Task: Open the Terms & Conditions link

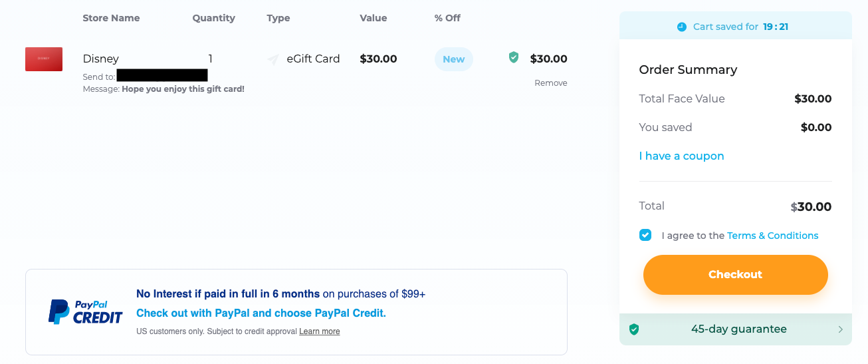Action: tap(772, 236)
